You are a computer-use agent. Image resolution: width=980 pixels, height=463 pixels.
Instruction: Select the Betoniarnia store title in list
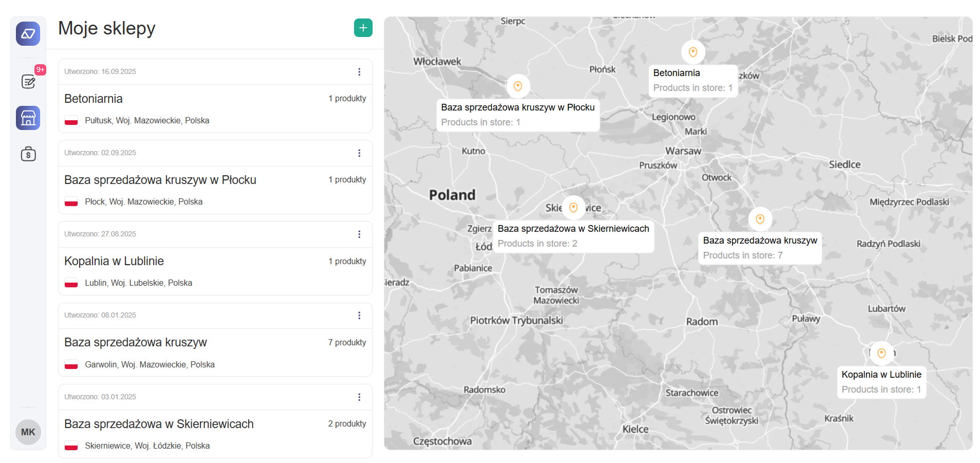[x=94, y=99]
